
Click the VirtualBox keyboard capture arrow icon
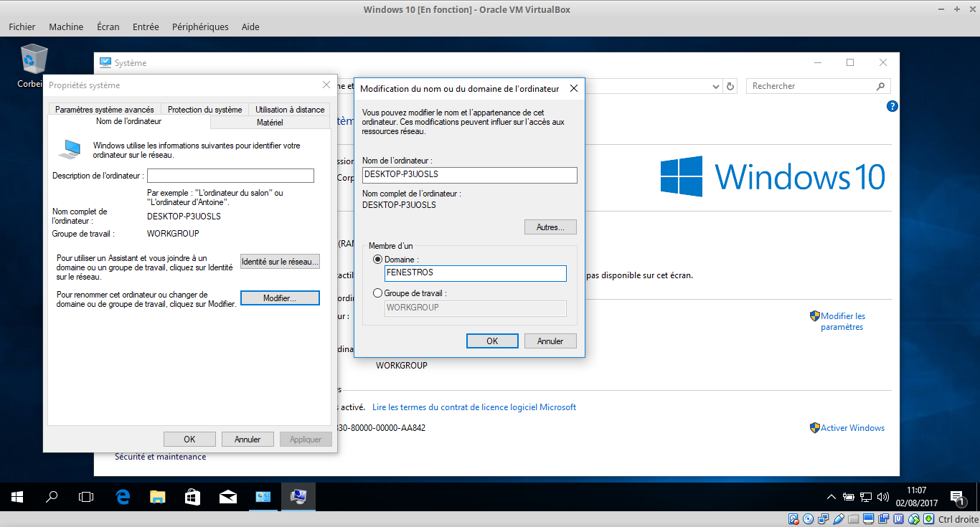pyautogui.click(x=929, y=519)
